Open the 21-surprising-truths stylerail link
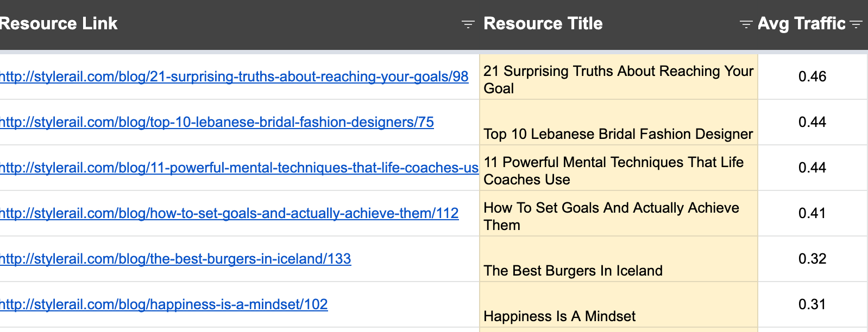Screen dimensions: 868x332 pyautogui.click(x=234, y=76)
